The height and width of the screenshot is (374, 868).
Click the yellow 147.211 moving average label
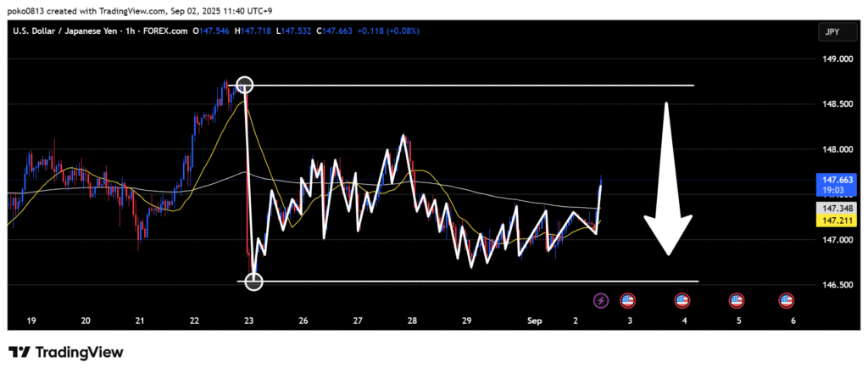tap(830, 219)
